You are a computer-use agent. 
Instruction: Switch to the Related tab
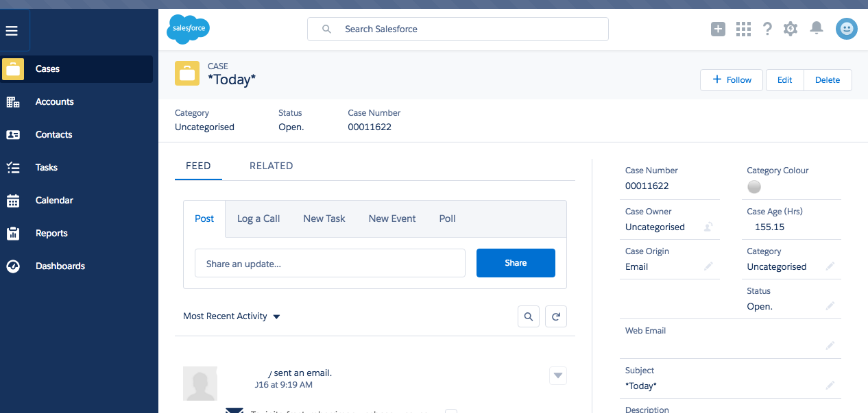(271, 166)
